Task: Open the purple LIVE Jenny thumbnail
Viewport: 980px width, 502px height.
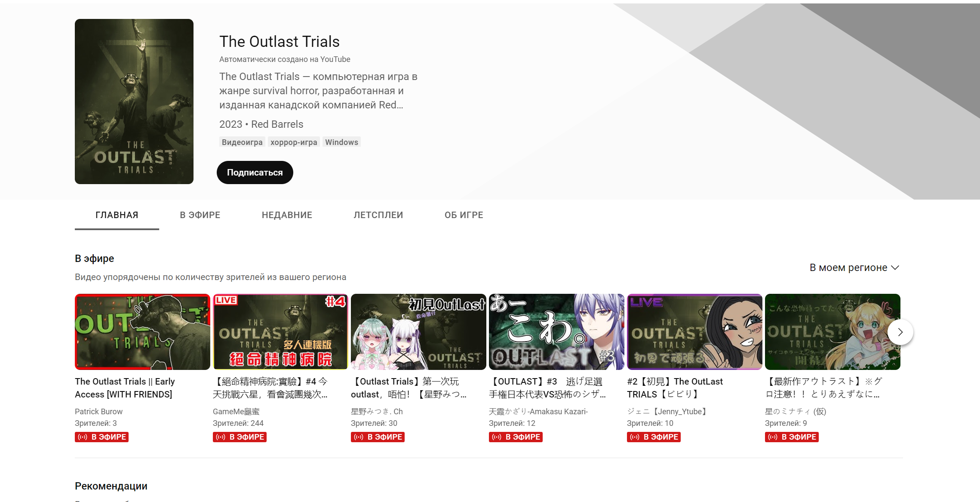Action: 694,332
